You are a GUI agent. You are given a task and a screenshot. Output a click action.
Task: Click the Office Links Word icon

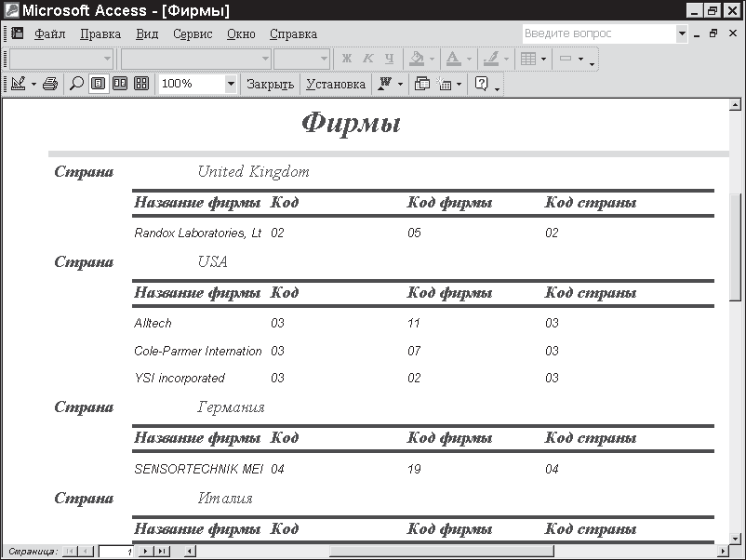pos(384,84)
